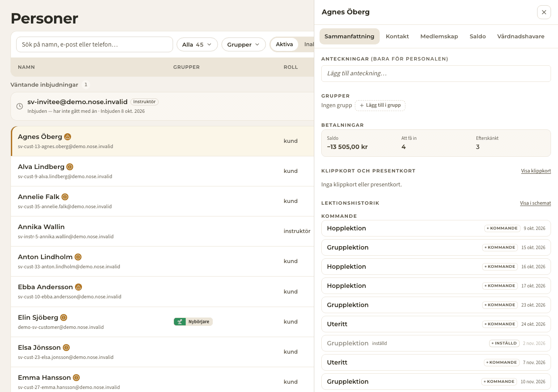Click the alert icon beside Emma Hansson
558x392 pixels.
(76, 378)
